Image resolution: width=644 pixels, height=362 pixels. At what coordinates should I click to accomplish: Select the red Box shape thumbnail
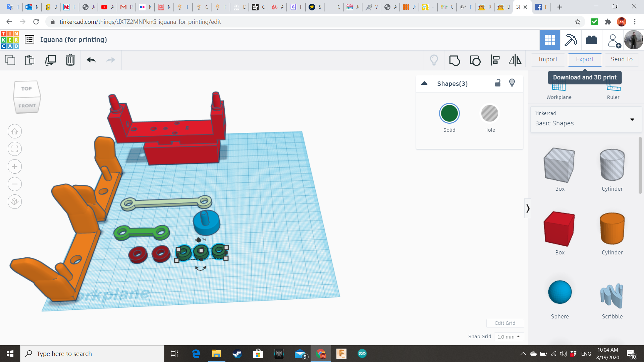tap(559, 229)
